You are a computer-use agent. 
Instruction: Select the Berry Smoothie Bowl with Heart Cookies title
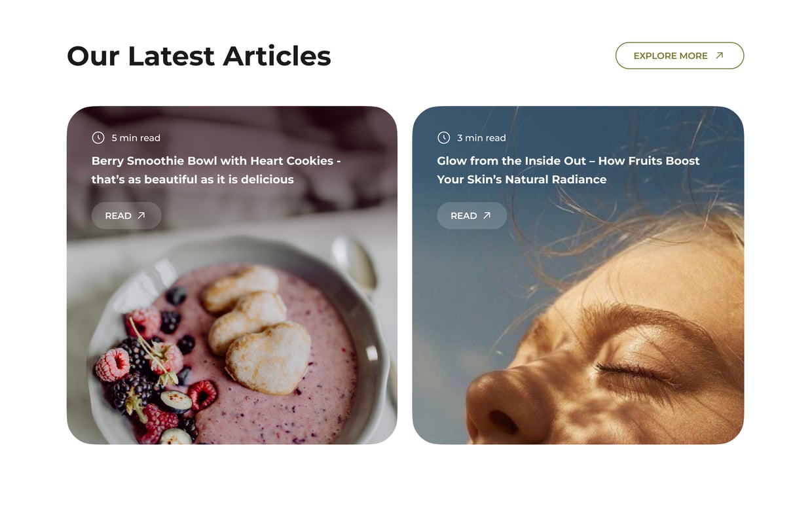point(216,170)
